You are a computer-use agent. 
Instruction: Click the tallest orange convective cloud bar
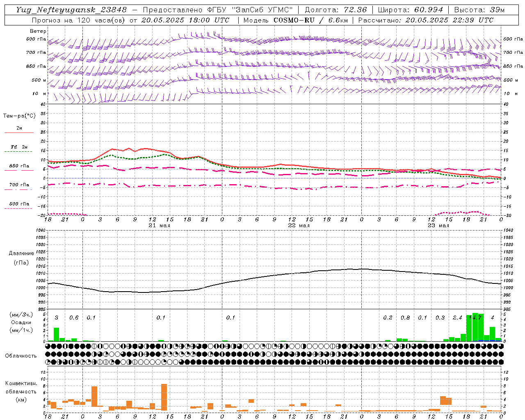[164, 397]
